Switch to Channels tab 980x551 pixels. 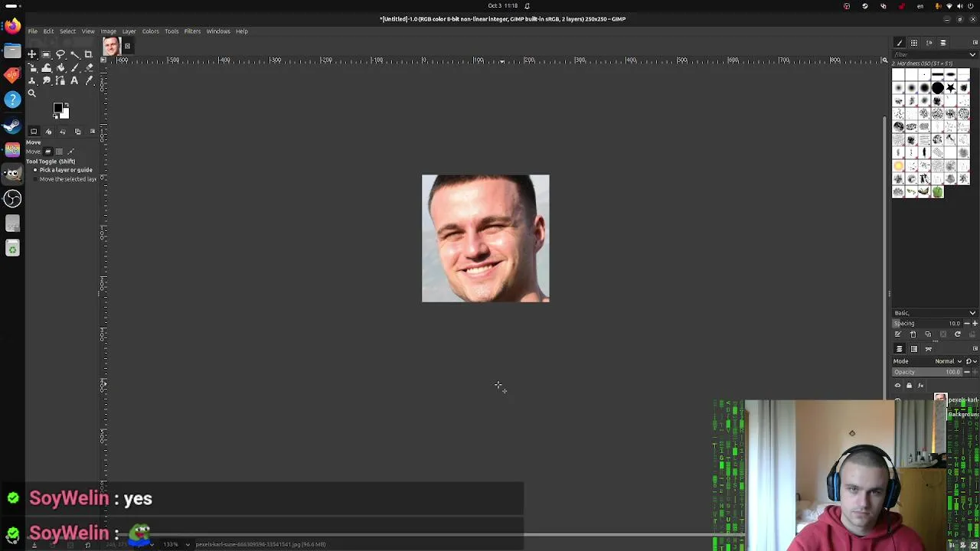pyautogui.click(x=914, y=349)
